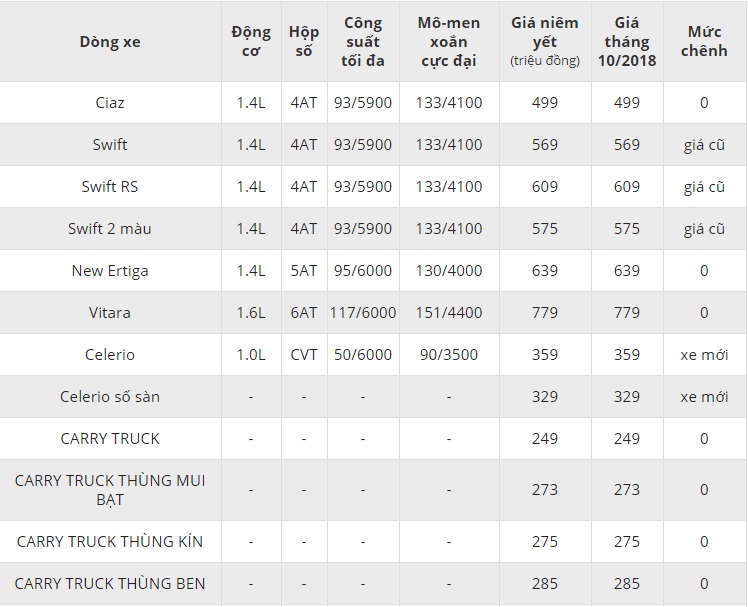Select the "CARRY TRUCK THÙNG KÍN" cell
748x607 pixels.
tap(110, 542)
